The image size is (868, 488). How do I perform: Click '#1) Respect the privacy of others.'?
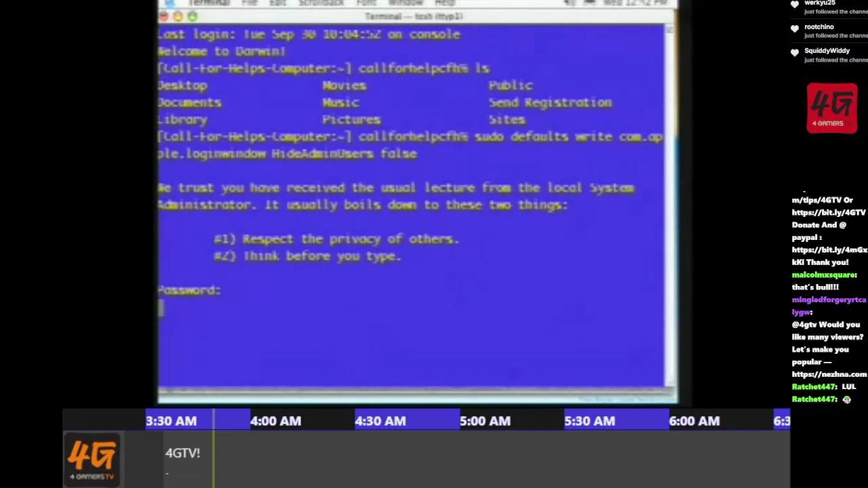pos(336,239)
